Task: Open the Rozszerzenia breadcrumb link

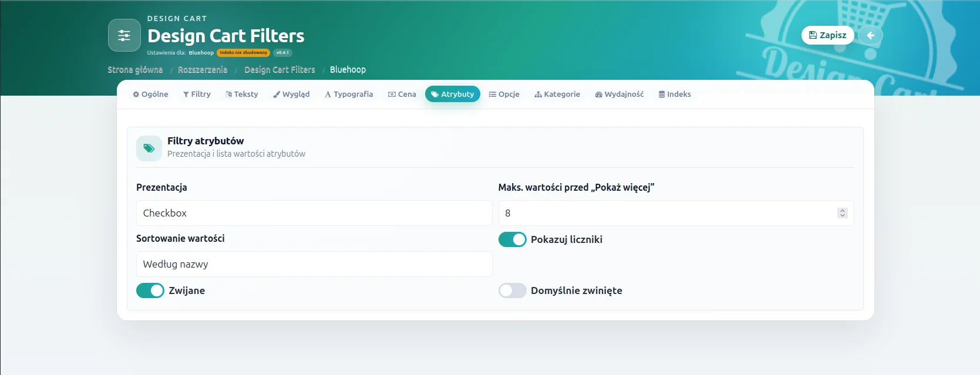Action: click(x=203, y=69)
